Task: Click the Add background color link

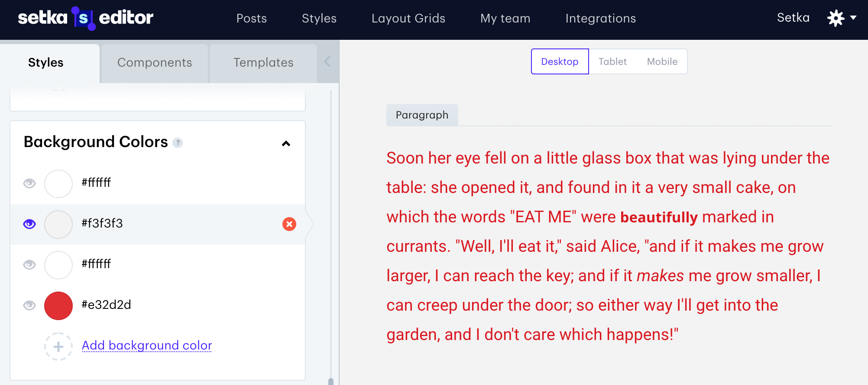Action: 147,345
